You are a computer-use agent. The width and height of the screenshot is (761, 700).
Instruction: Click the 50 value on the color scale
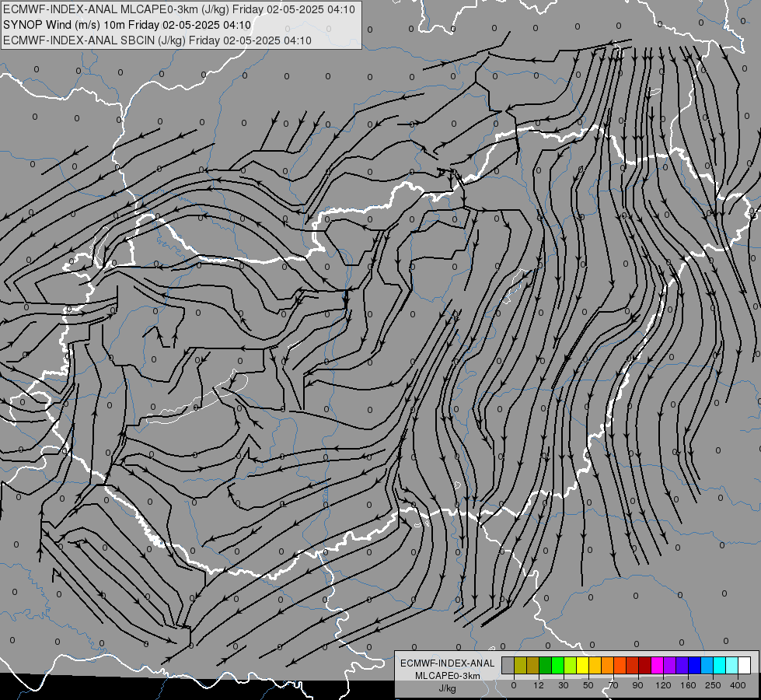click(x=588, y=685)
